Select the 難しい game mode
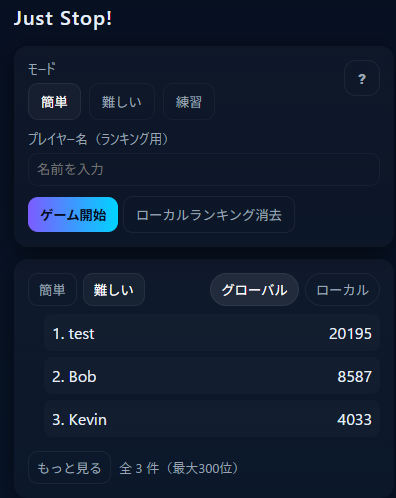This screenshot has height=498, width=396. point(122,102)
